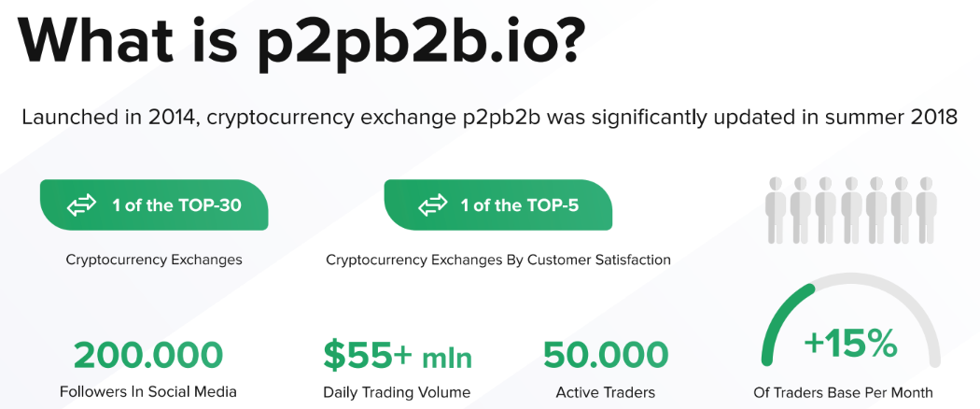Click the green portion of the gauge arc
Image resolution: width=980 pixels, height=409 pixels.
(780, 319)
